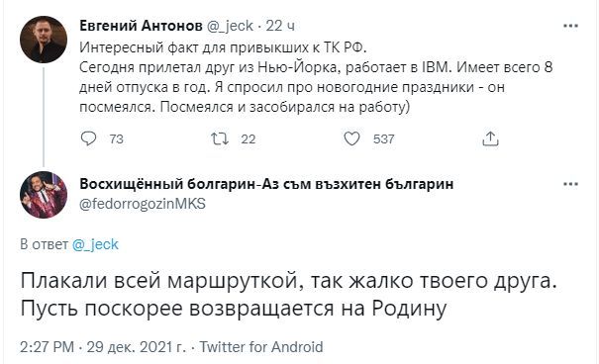599x364 pixels.
Task: Open the tweet via the 22 ч timestamp
Action: click(x=280, y=26)
